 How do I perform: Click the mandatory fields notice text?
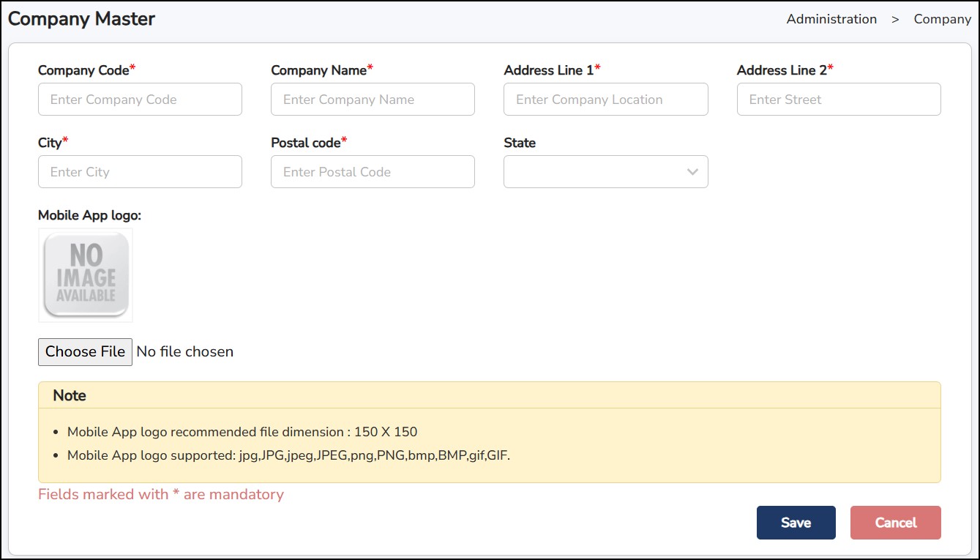pyautogui.click(x=161, y=495)
